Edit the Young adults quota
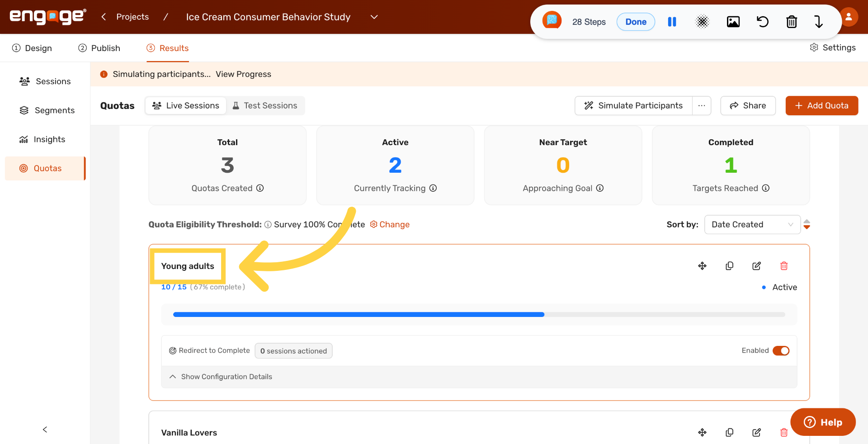868x444 pixels. coord(756,266)
